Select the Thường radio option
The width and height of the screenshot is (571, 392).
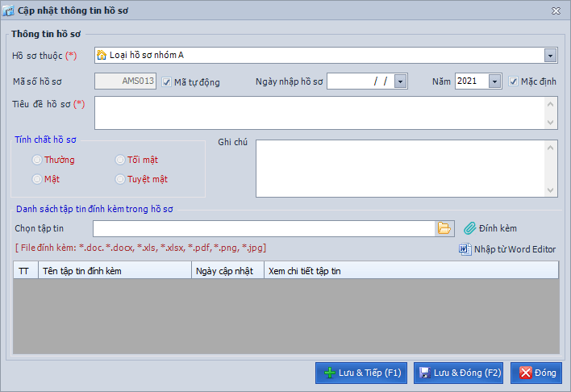pyautogui.click(x=36, y=160)
